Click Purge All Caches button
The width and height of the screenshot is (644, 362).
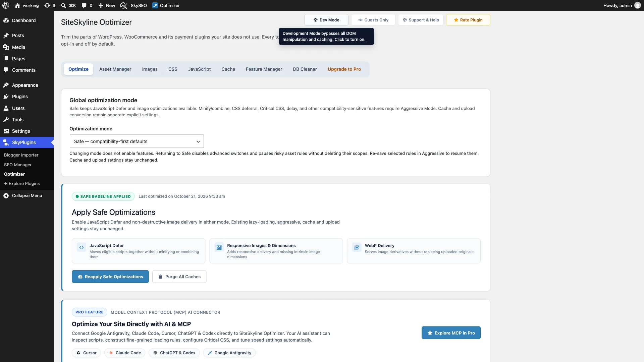(x=179, y=277)
